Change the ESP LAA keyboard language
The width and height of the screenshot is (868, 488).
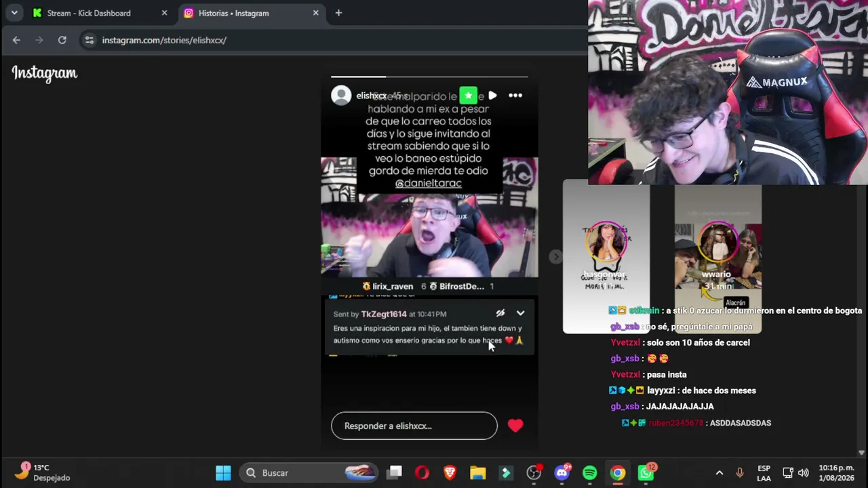click(764, 472)
